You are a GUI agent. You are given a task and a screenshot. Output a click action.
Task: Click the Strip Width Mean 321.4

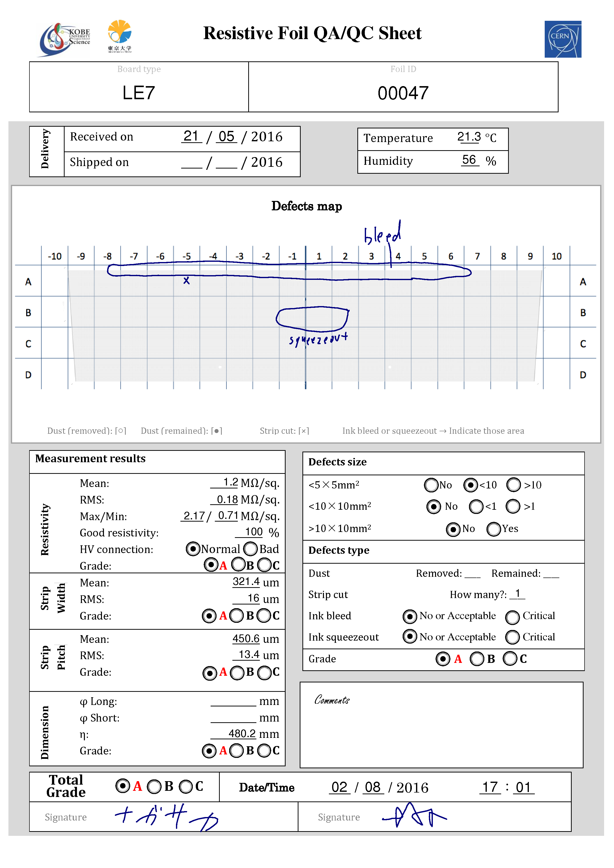click(246, 581)
